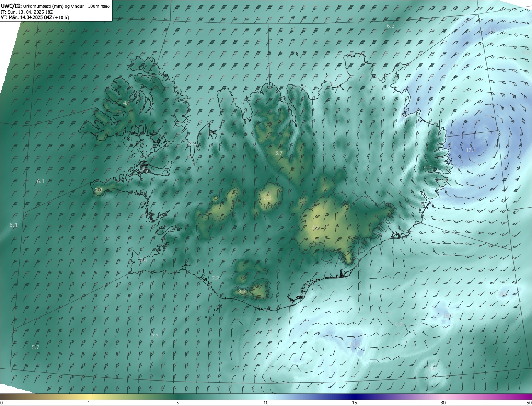Click the 7.2 value on the south coast
532x406 pixels.
215,278
